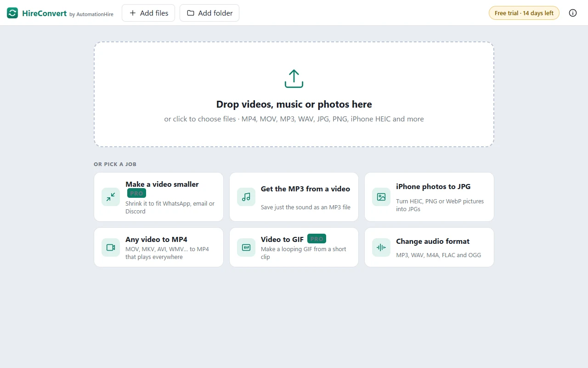
Task: Click the upload arrow icon in the drop zone
Action: 294,79
